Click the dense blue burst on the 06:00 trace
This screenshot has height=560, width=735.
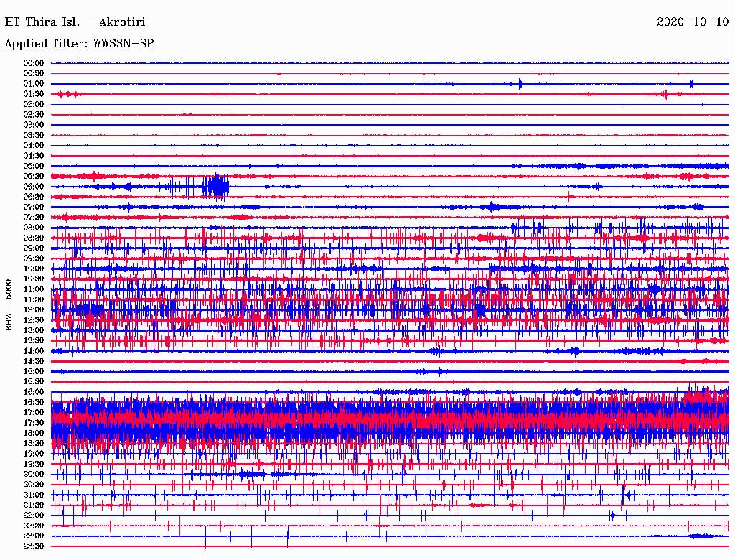click(x=215, y=187)
